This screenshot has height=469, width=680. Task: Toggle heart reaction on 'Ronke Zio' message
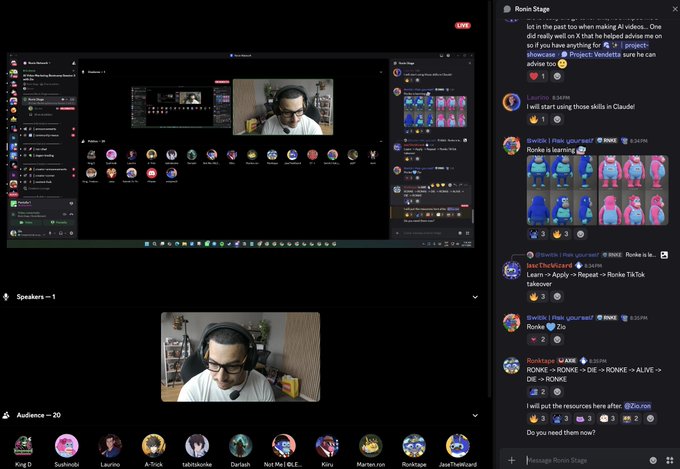coord(537,339)
